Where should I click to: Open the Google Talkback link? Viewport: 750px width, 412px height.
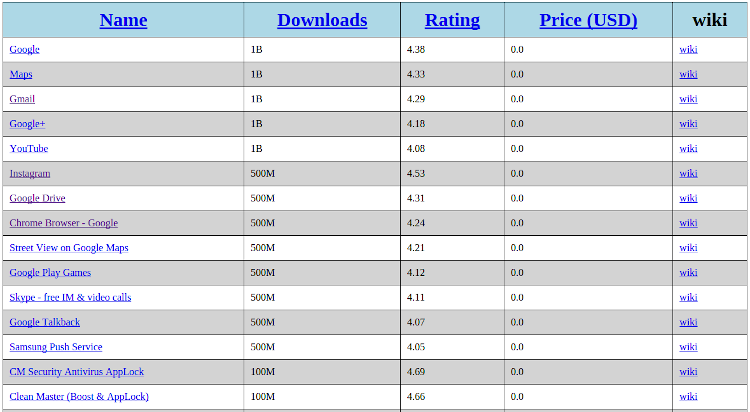[x=45, y=322]
